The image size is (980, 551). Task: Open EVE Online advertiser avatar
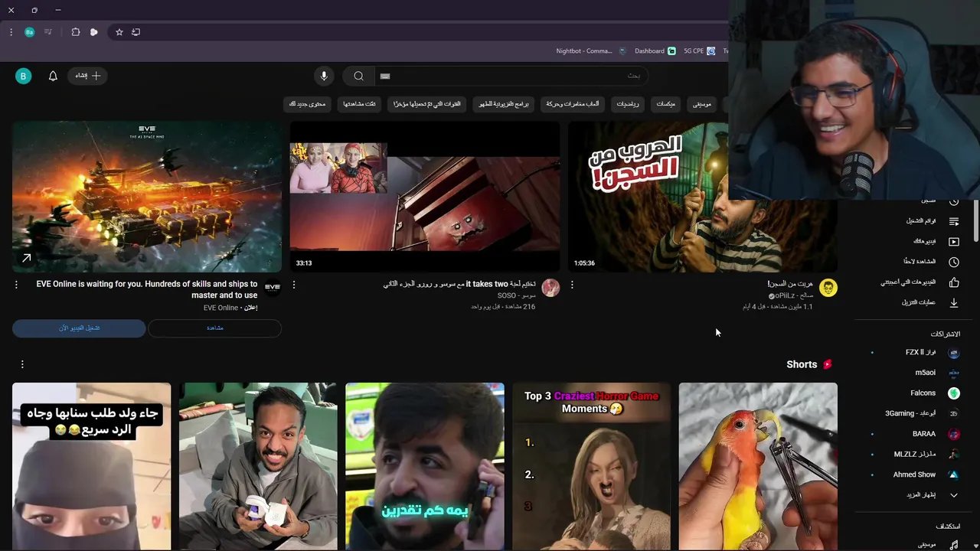coord(273,288)
